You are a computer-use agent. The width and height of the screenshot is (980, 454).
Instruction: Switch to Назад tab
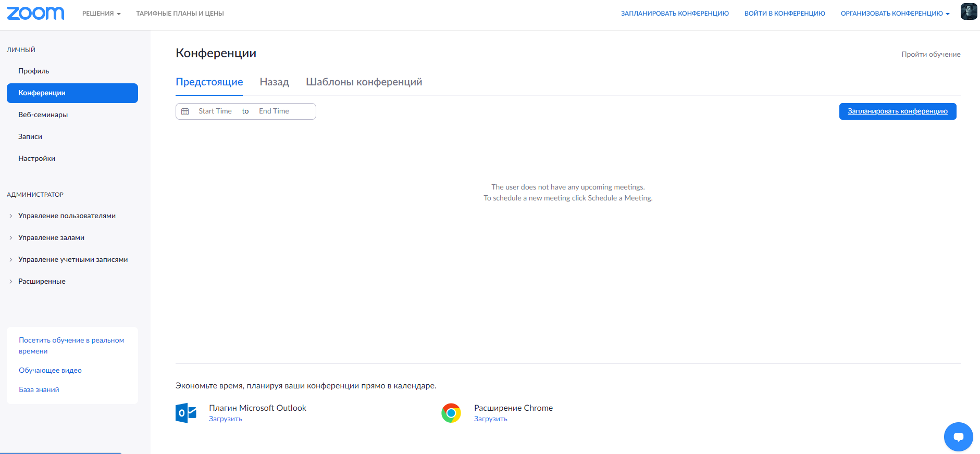274,82
